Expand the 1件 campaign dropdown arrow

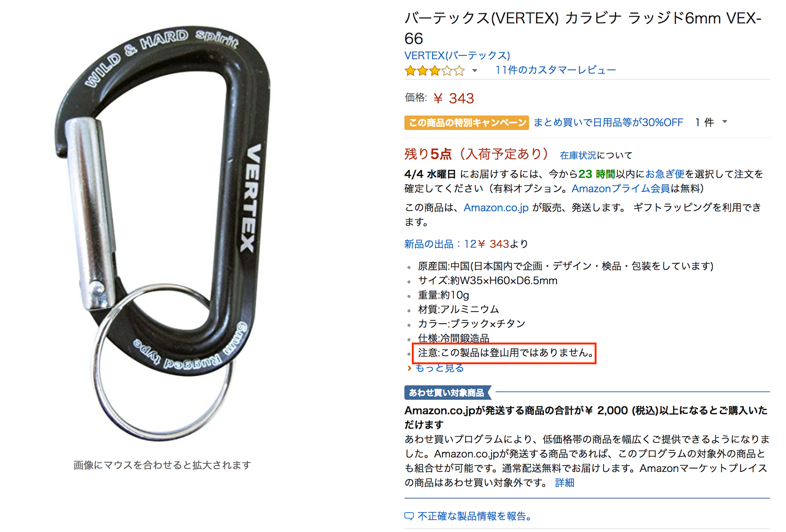tap(724, 122)
